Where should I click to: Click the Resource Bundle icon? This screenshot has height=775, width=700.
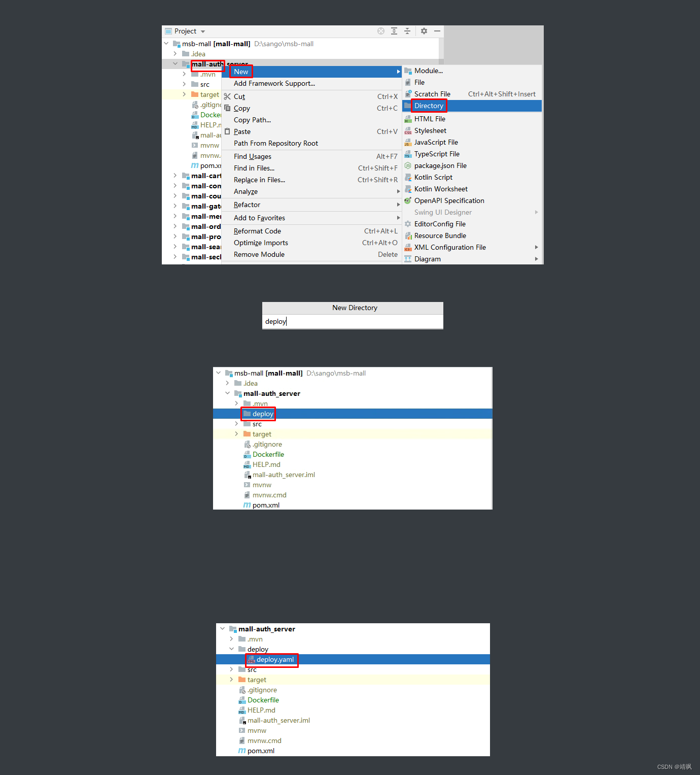tap(408, 235)
